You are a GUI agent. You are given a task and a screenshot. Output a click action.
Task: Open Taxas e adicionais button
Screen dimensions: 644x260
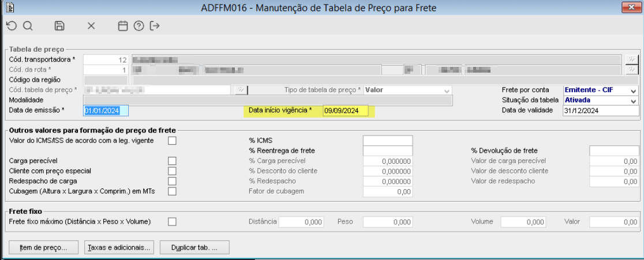119,248
